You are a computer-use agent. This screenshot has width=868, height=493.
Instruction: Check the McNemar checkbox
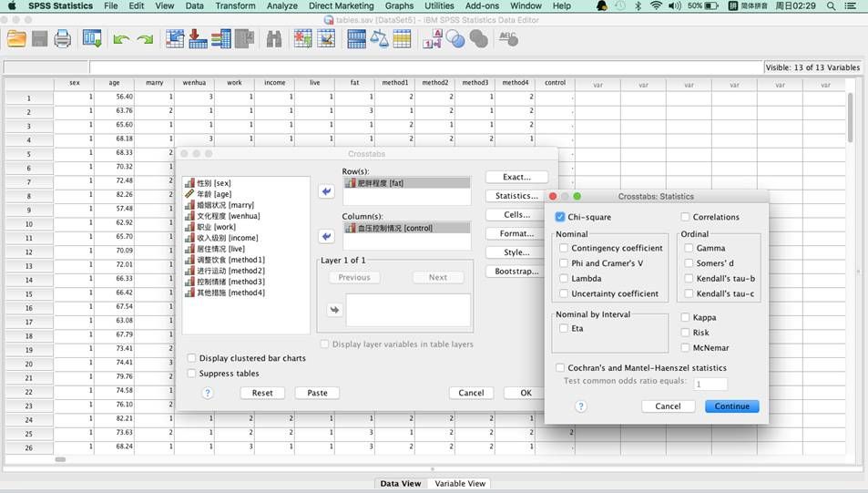[x=685, y=348]
